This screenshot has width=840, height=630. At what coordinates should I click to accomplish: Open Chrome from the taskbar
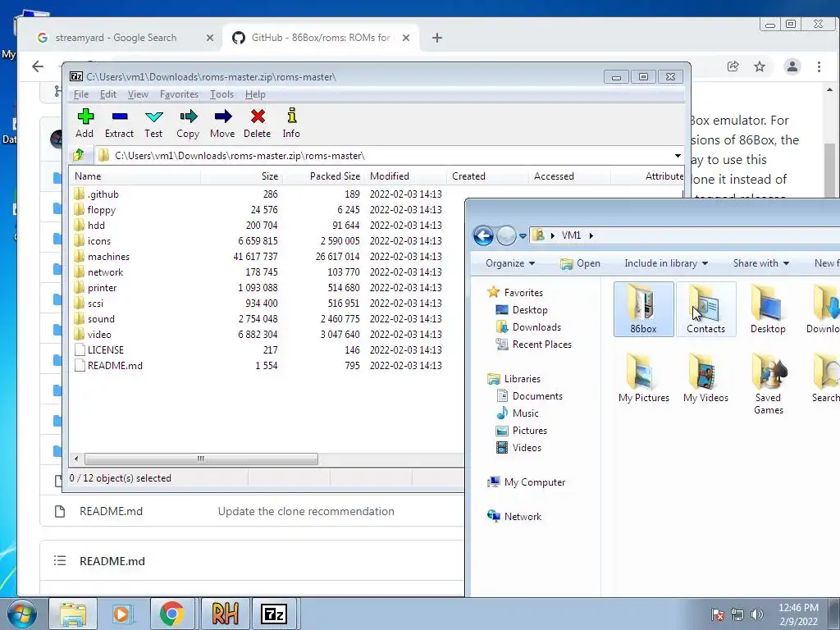[171, 614]
